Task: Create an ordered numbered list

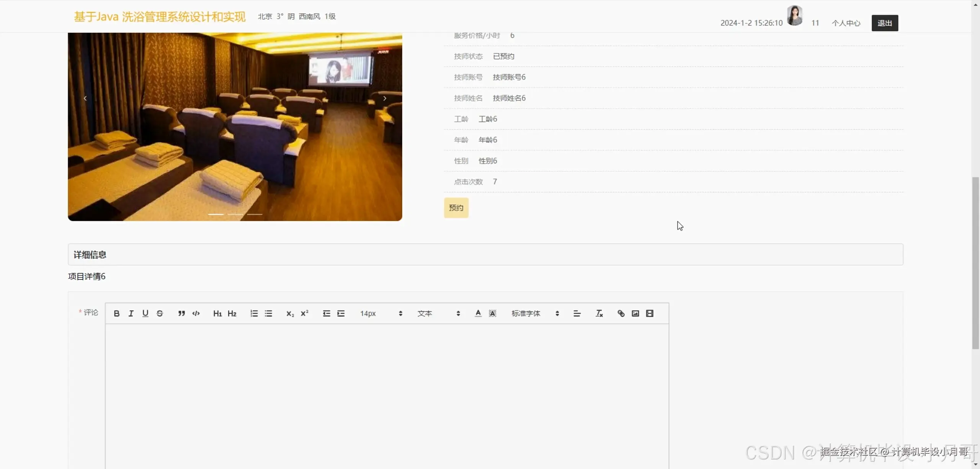Action: coord(254,313)
